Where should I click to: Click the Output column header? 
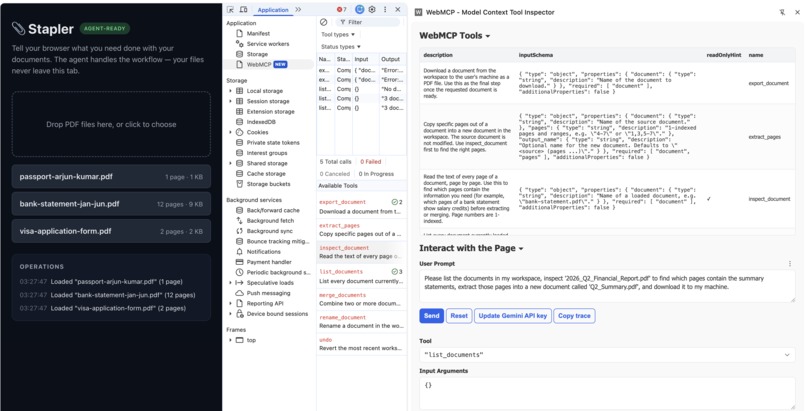(392, 59)
